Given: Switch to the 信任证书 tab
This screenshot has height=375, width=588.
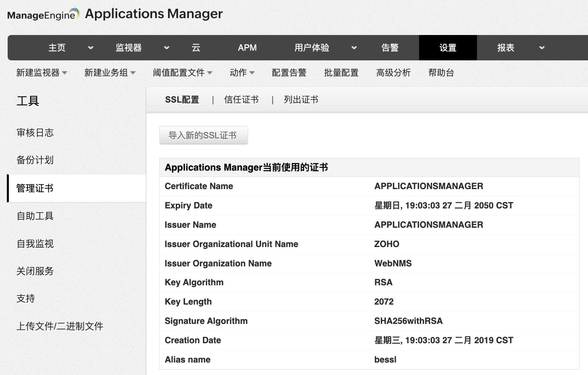Looking at the screenshot, I should [241, 100].
